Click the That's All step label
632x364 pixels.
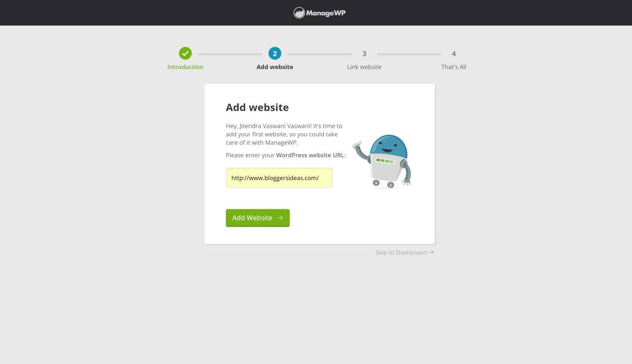coord(453,67)
